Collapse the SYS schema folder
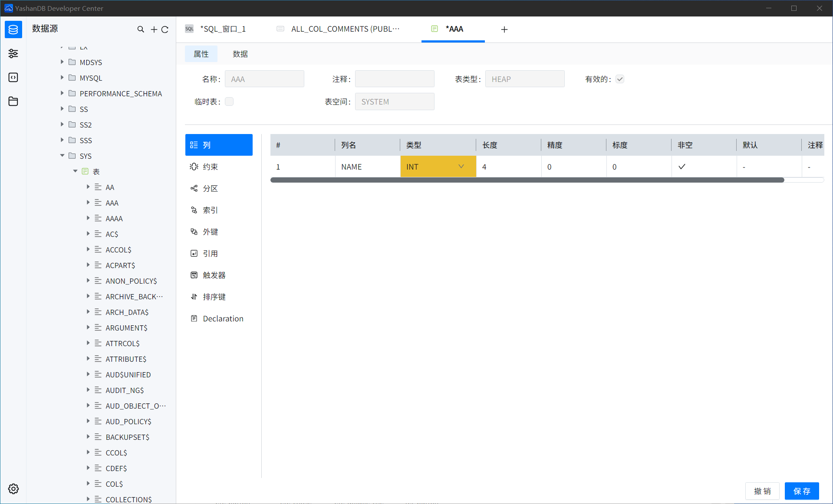Image resolution: width=833 pixels, height=504 pixels. (x=62, y=156)
